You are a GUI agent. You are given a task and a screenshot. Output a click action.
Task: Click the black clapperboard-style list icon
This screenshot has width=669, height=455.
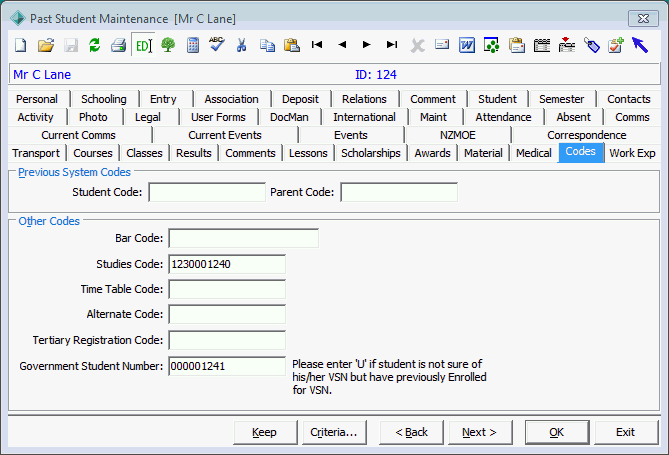(541, 45)
